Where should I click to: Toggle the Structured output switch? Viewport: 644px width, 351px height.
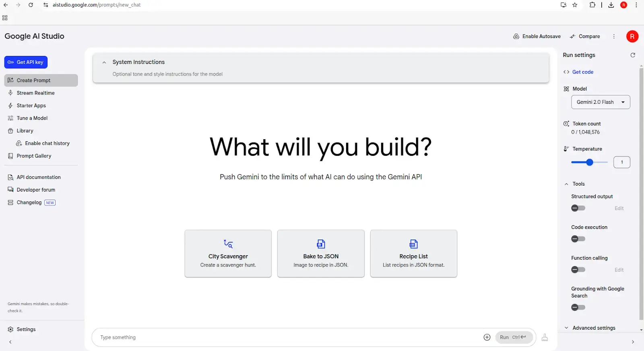pos(578,208)
